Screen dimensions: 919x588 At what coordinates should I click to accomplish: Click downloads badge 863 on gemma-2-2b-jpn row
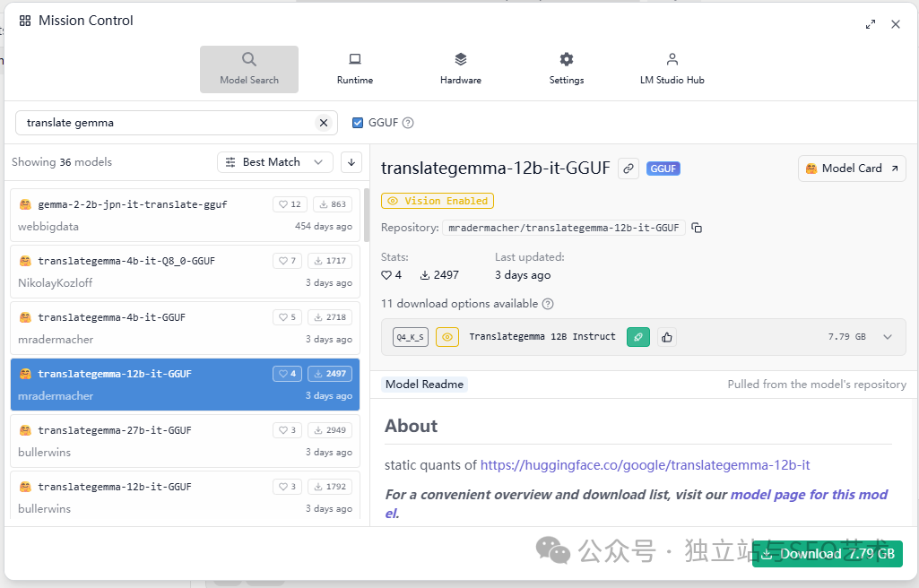[333, 204]
